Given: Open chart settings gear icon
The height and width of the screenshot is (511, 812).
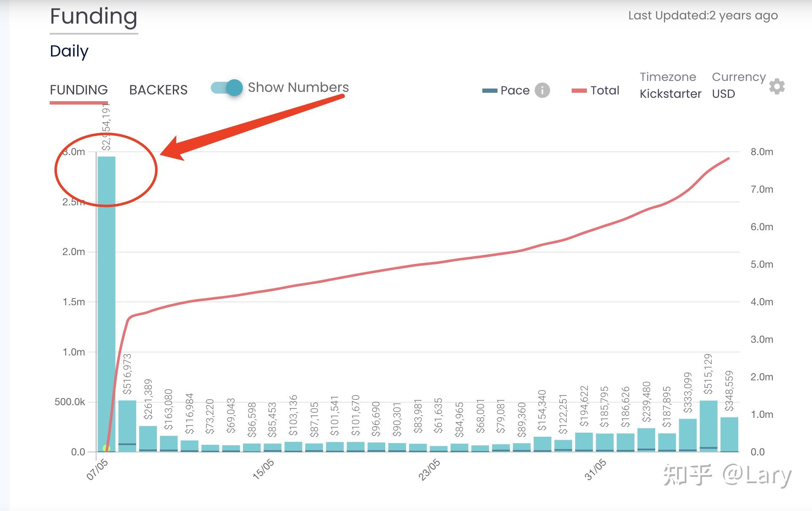Looking at the screenshot, I should [777, 86].
